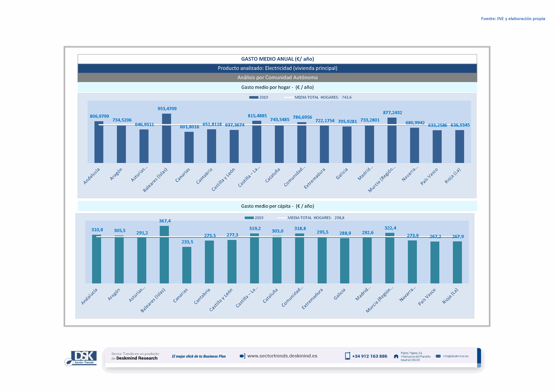554x392 pixels.
Task: Click the teal 2019 legend swatch in per cápita chart
Action: pyautogui.click(x=249, y=218)
